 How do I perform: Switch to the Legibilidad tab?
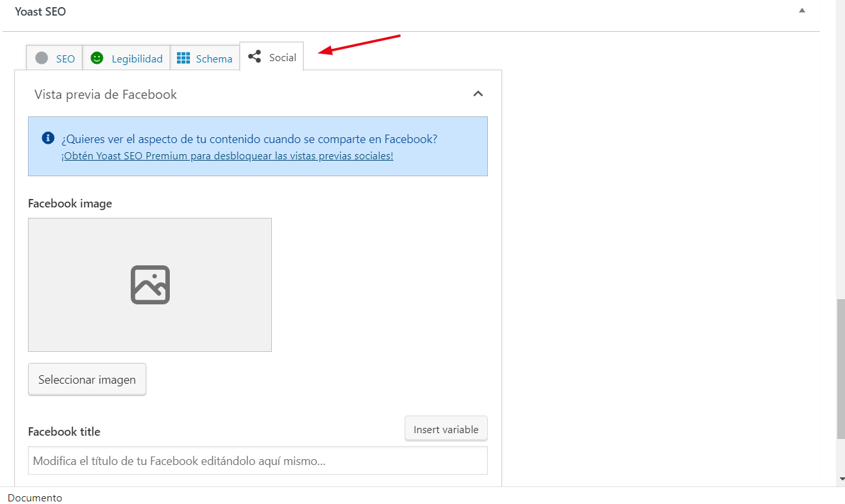[126, 58]
